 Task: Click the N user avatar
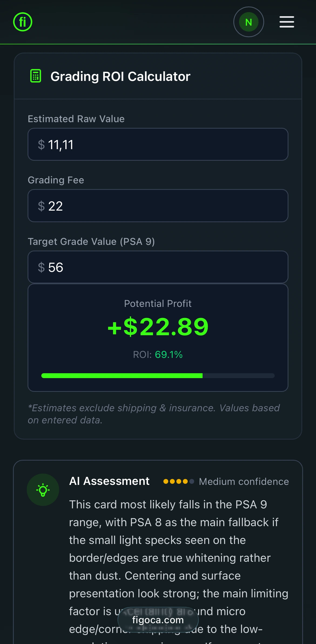[x=248, y=22]
